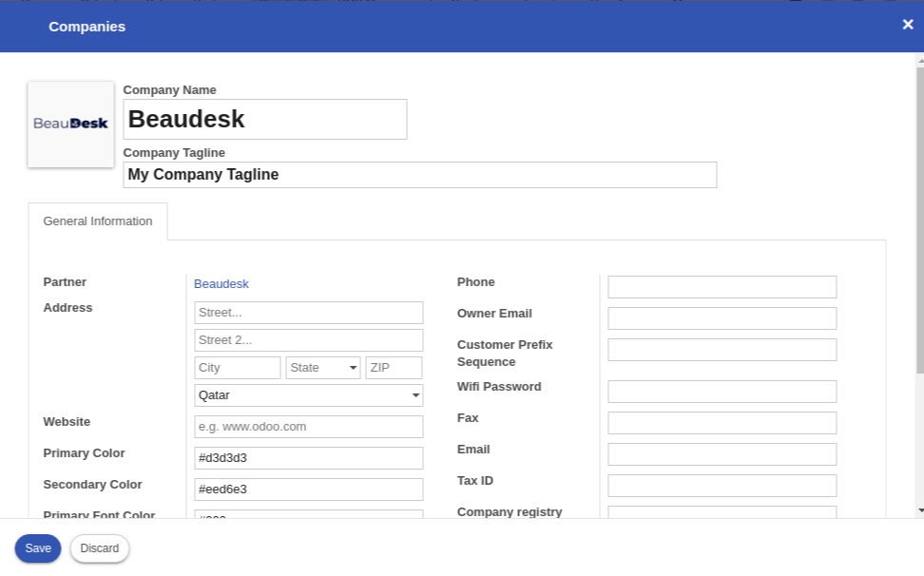Click the ZIP input field
This screenshot has height=576, width=924.
[x=394, y=368]
